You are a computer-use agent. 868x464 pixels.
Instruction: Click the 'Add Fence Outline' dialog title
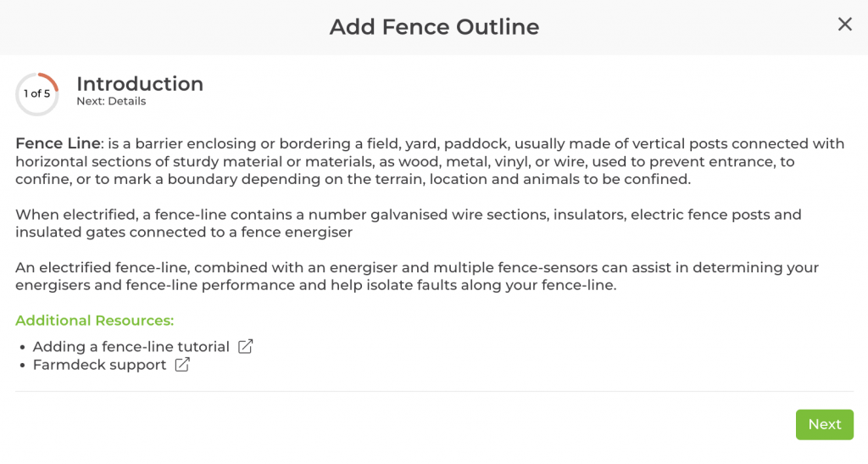(x=434, y=27)
